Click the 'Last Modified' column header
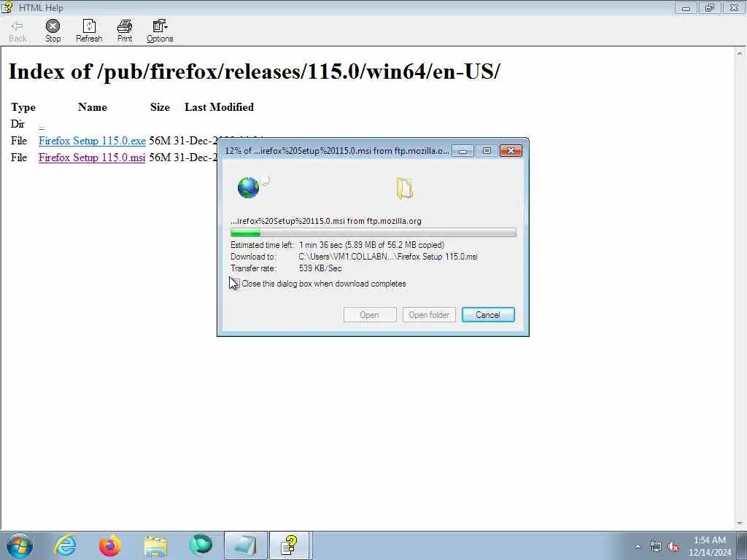The height and width of the screenshot is (560, 747). pyautogui.click(x=219, y=107)
